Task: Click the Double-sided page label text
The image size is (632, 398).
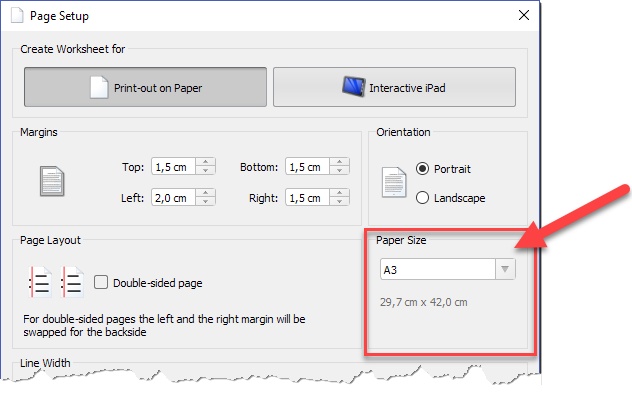Action: 158,283
